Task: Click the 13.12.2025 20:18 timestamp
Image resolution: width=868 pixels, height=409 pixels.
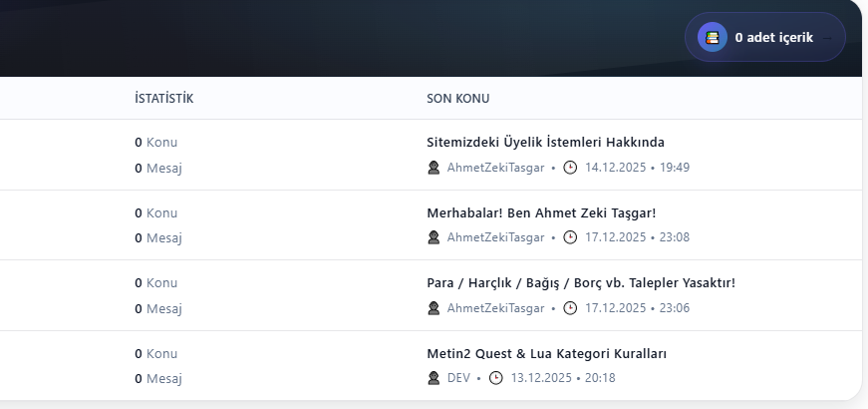Action: pos(562,378)
